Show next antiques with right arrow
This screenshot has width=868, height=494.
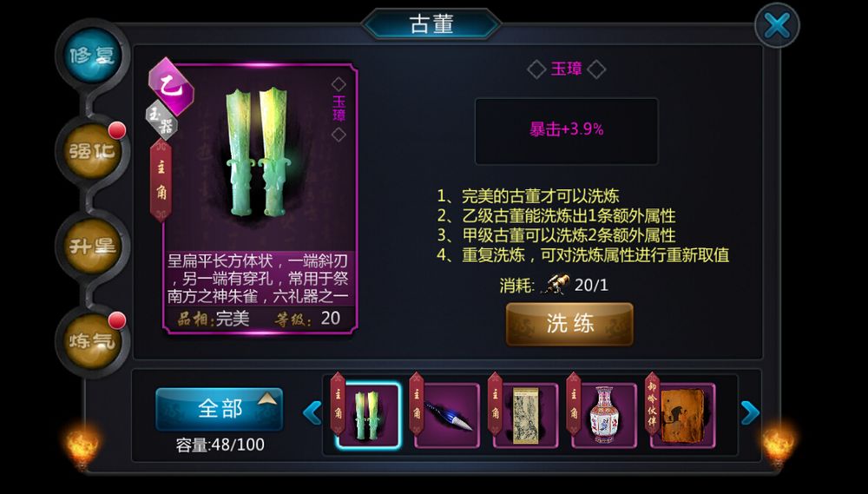[750, 412]
